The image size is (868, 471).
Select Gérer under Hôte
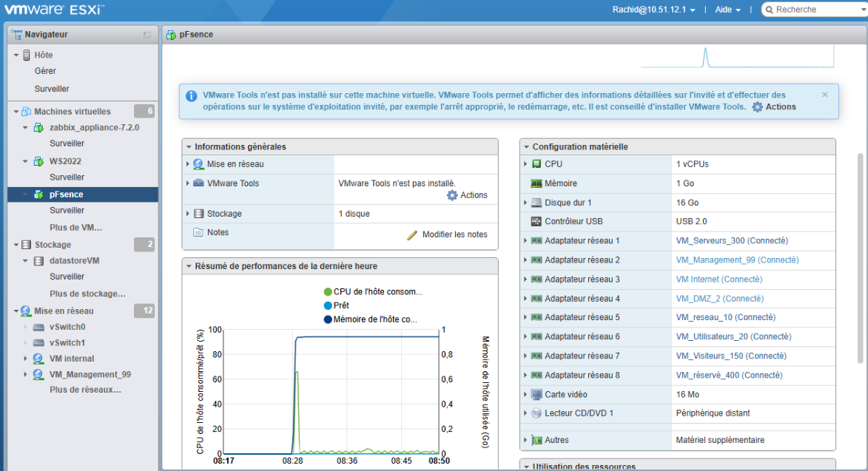[45, 71]
